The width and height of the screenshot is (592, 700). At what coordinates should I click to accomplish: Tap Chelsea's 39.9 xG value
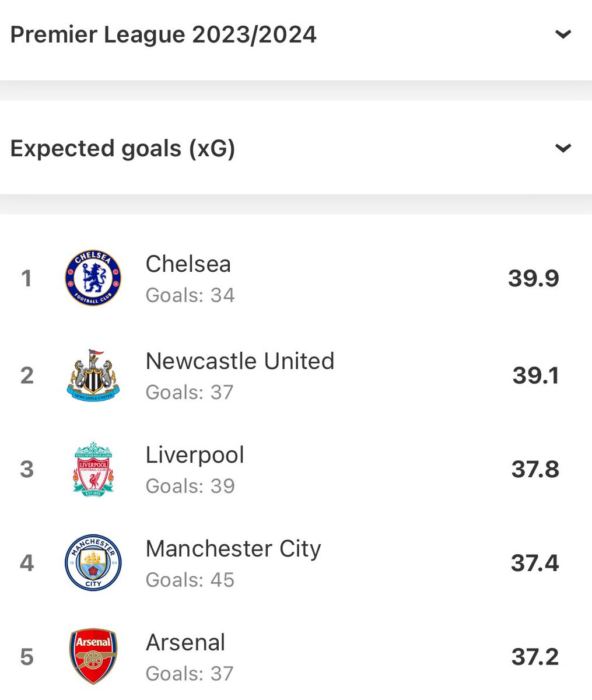tap(533, 278)
